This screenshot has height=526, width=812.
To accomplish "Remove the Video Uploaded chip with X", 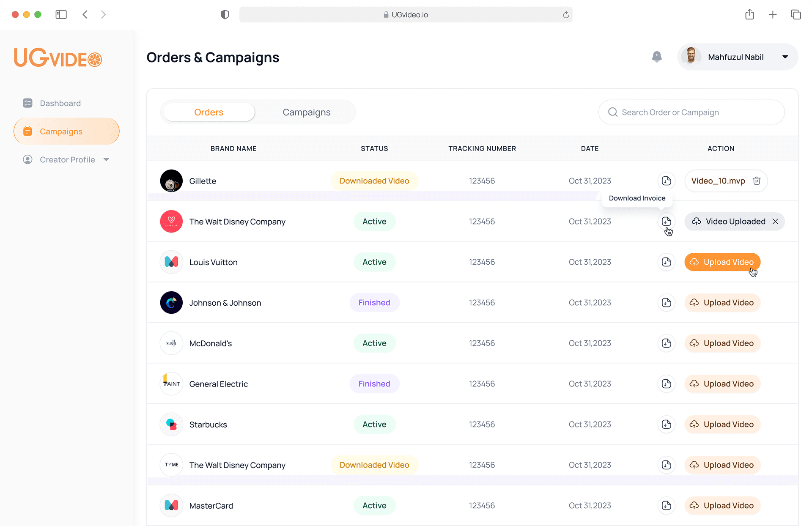I will coord(775,222).
